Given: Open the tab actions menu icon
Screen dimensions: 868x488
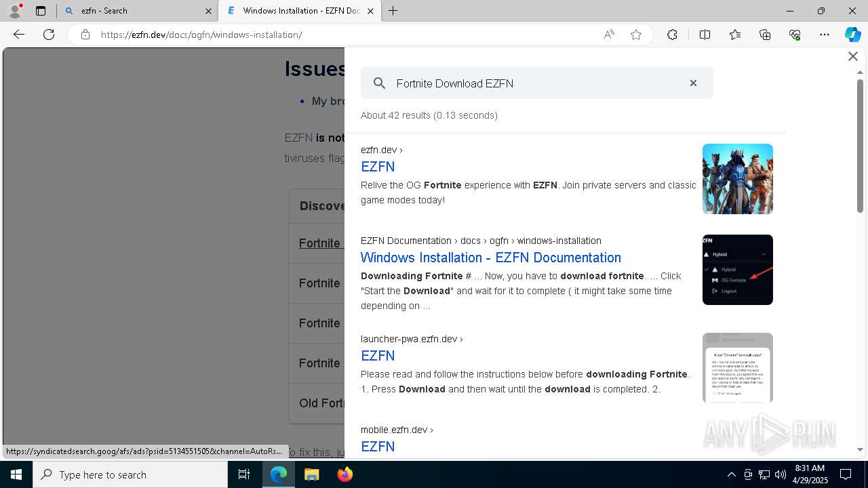Looking at the screenshot, I should point(41,11).
